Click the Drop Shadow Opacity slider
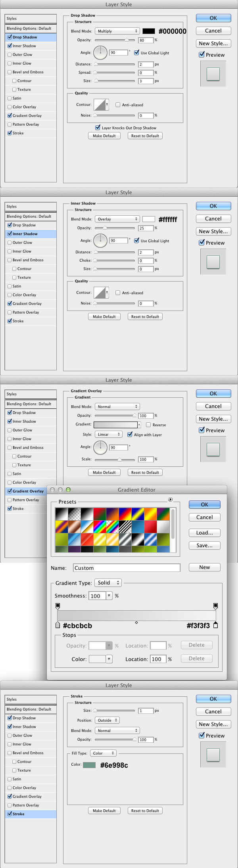This screenshot has width=238, height=868. coord(114,40)
